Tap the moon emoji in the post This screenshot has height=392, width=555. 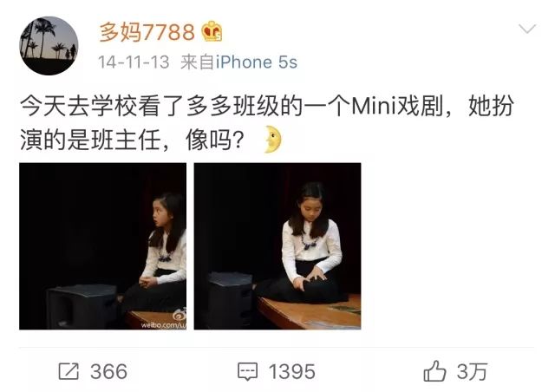[273, 139]
